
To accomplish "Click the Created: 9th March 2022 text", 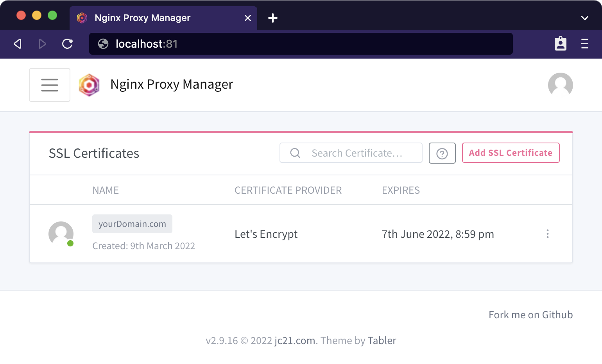I will point(143,246).
